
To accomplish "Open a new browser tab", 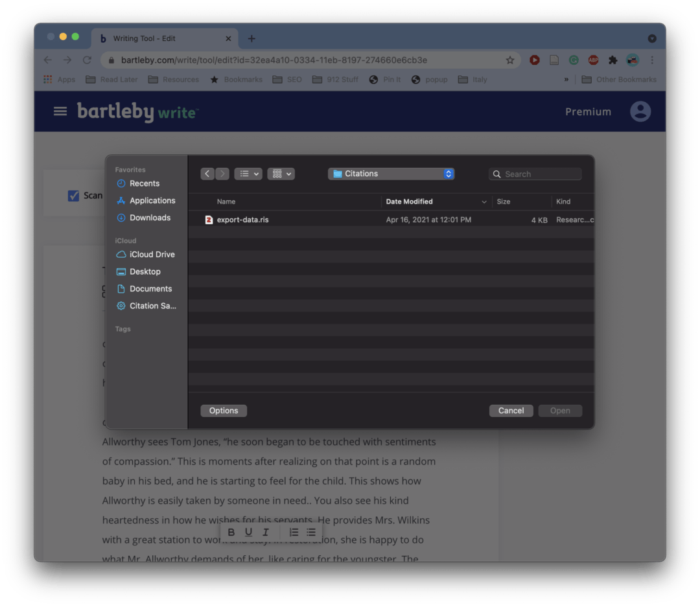I will coord(251,38).
